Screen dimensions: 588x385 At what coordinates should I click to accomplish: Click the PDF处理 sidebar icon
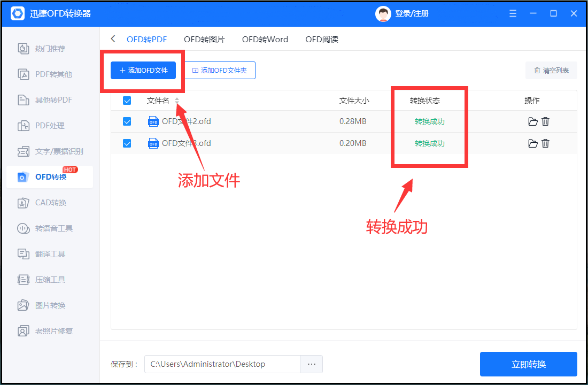coord(23,125)
